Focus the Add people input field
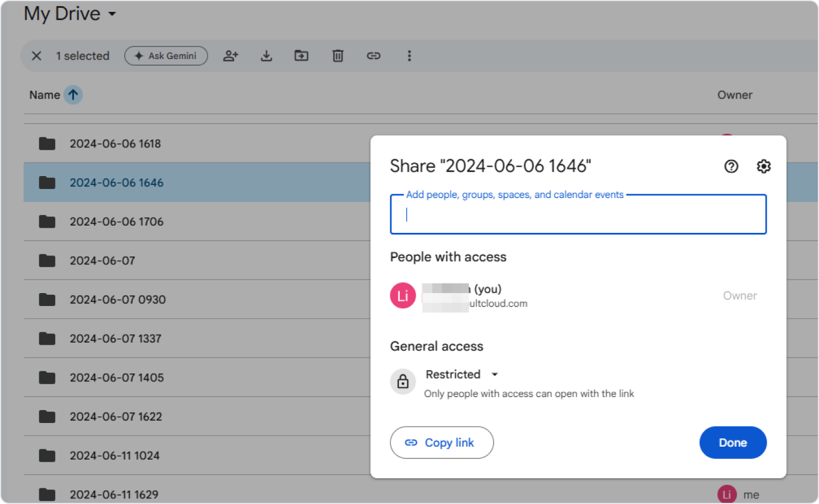The image size is (819, 504). point(578,214)
